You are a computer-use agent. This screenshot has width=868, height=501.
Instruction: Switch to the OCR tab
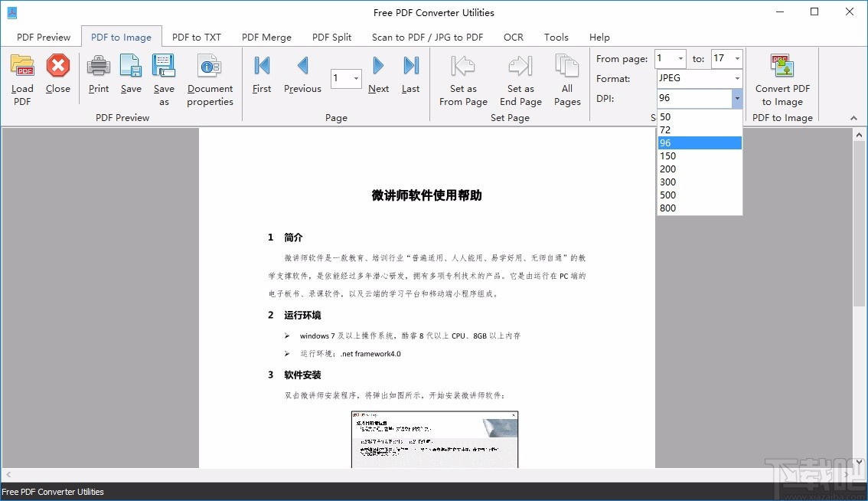(x=513, y=36)
